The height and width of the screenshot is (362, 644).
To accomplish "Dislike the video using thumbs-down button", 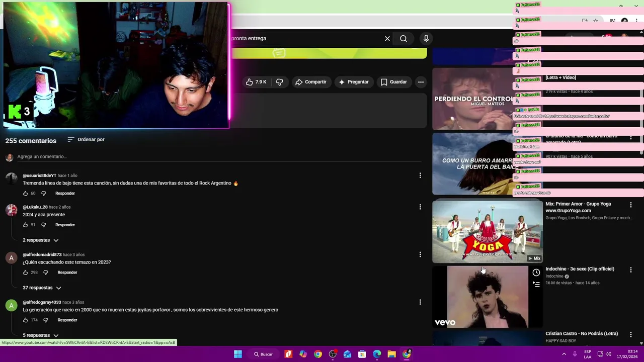I will tap(280, 82).
